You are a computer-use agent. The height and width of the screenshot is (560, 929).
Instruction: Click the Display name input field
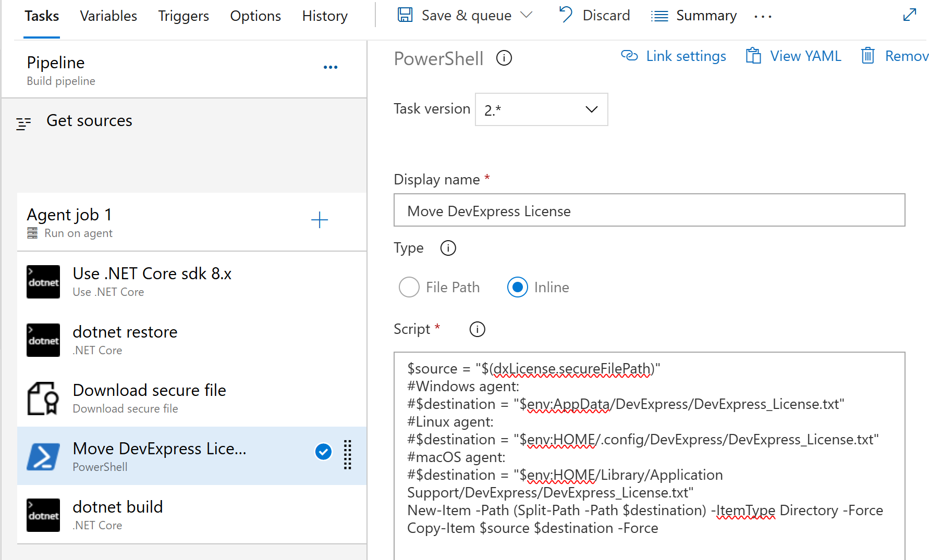click(649, 210)
